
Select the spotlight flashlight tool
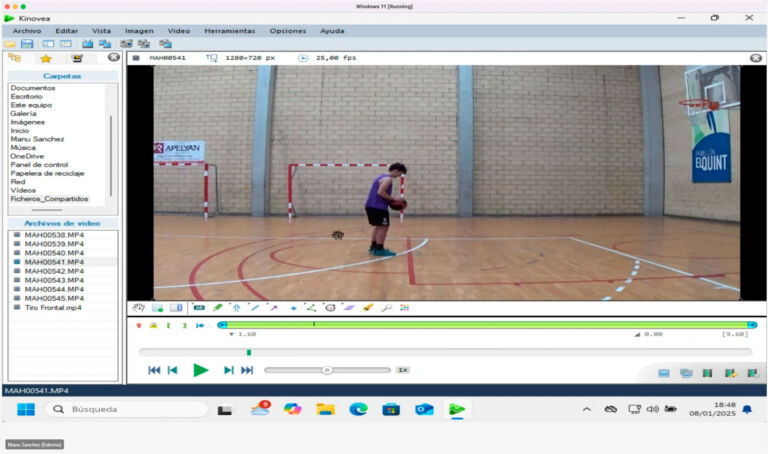368,308
